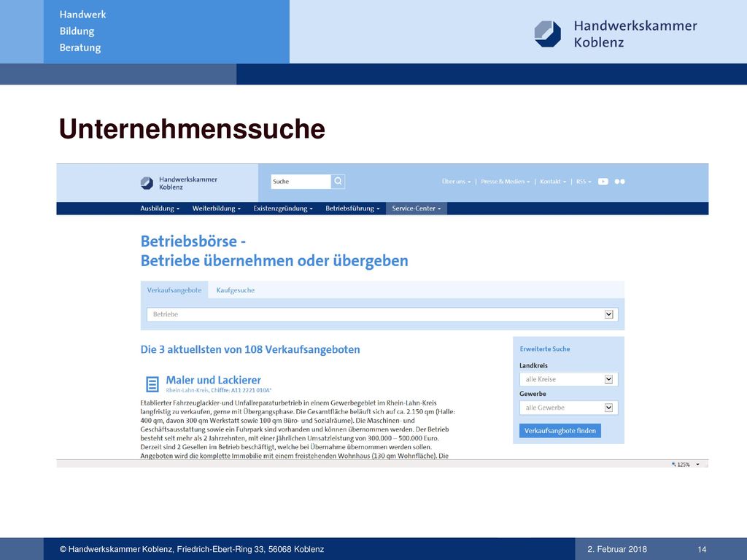The image size is (747, 560).
Task: Expand the Ausbildung menu
Action: point(160,208)
